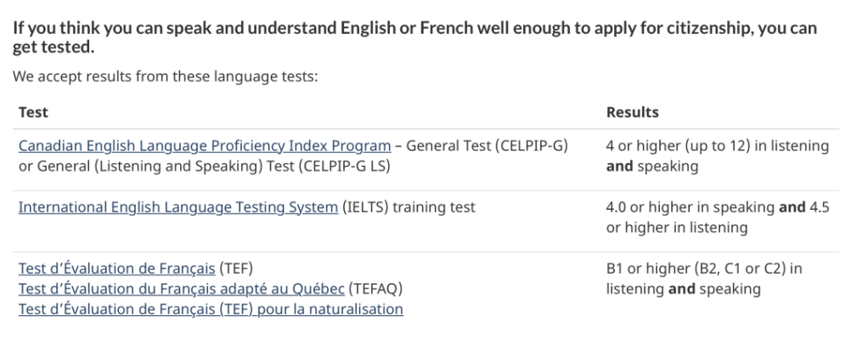This screenshot has height=345, width=868.
Task: Click bold 'and' in the CELPIP result
Action: (x=619, y=167)
